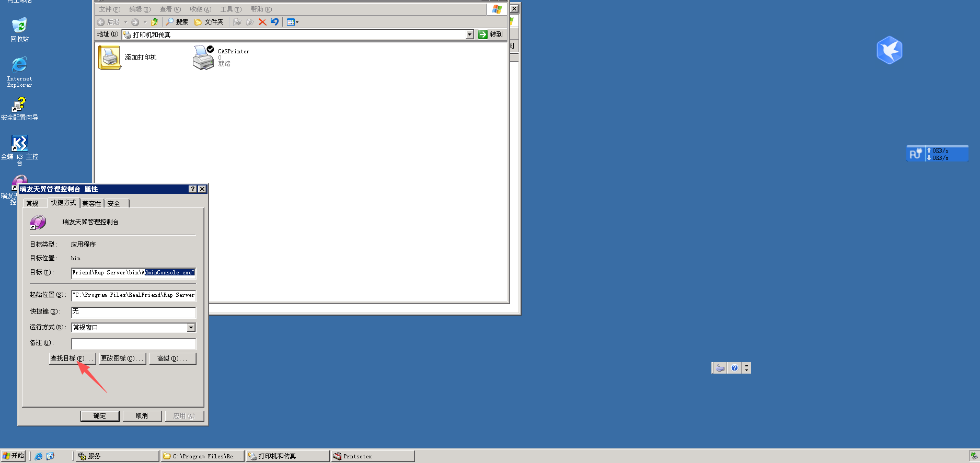Open the Kingdee K3 (金蝶 K3 主控台) desktop icon
Viewport: 980px width, 463px height.
(19, 151)
